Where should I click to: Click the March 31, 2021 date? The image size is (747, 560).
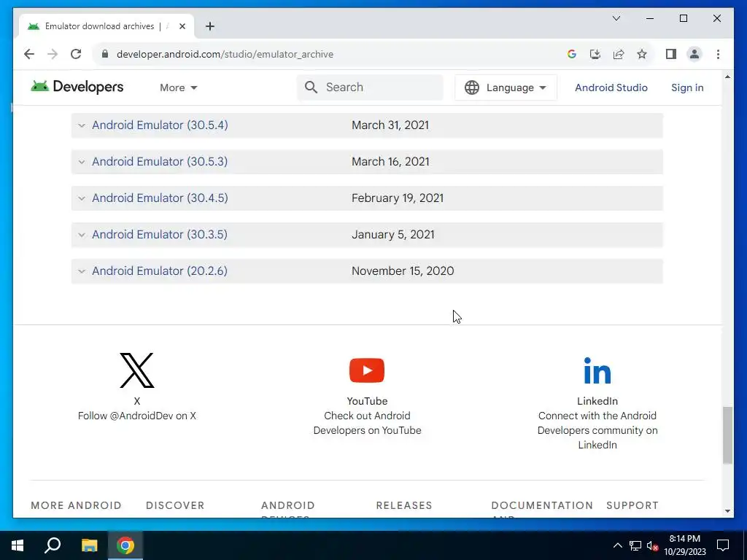(390, 125)
